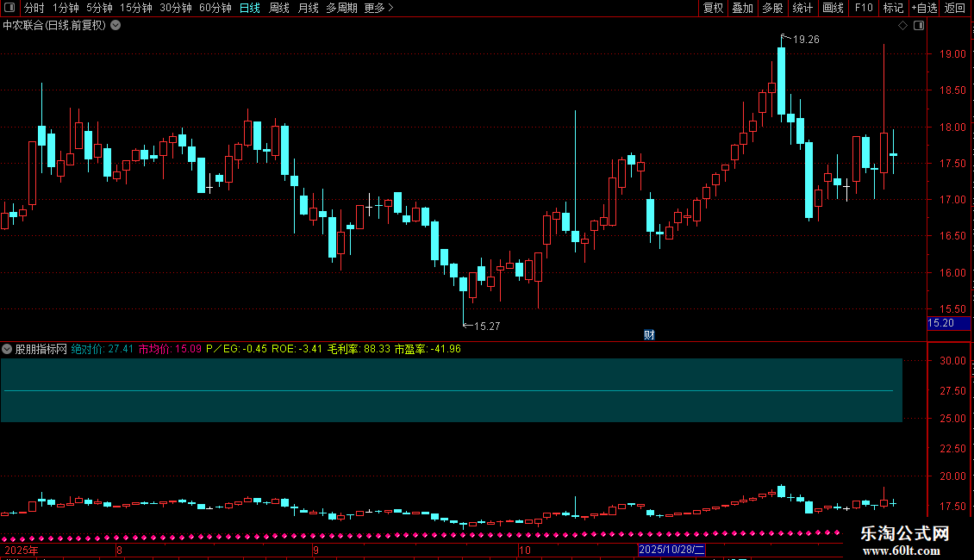Screen dimensions: 974x560
Task: Click the 19.26 high price label
Action: [806, 40]
